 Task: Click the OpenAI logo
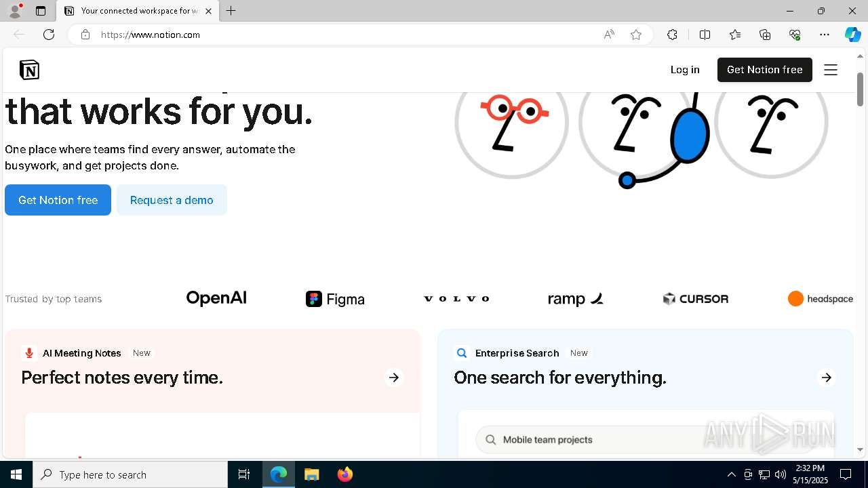216,298
